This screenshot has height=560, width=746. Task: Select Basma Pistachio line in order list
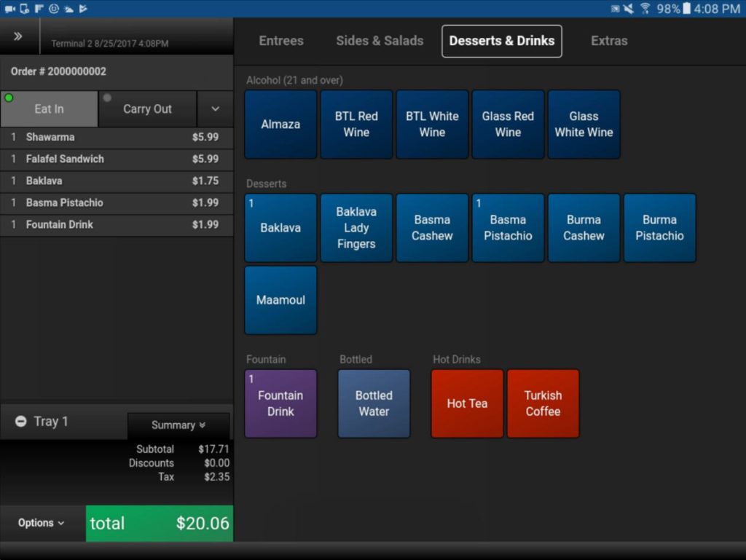coord(117,202)
